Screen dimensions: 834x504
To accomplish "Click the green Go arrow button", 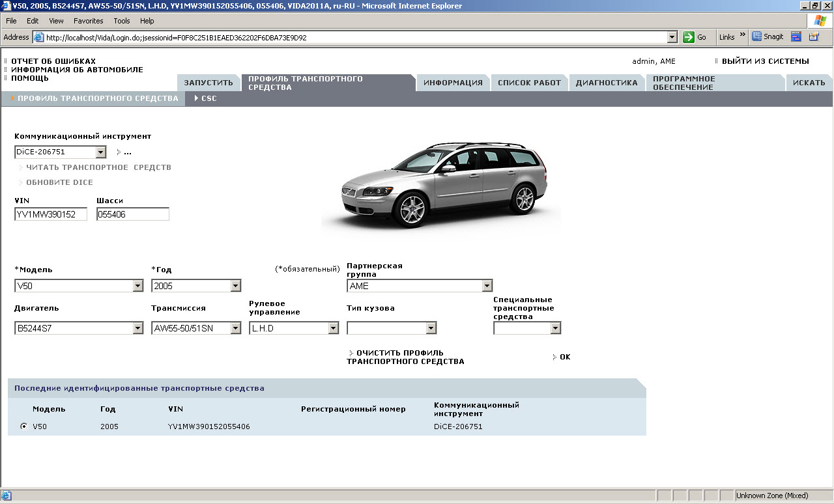I will click(689, 37).
